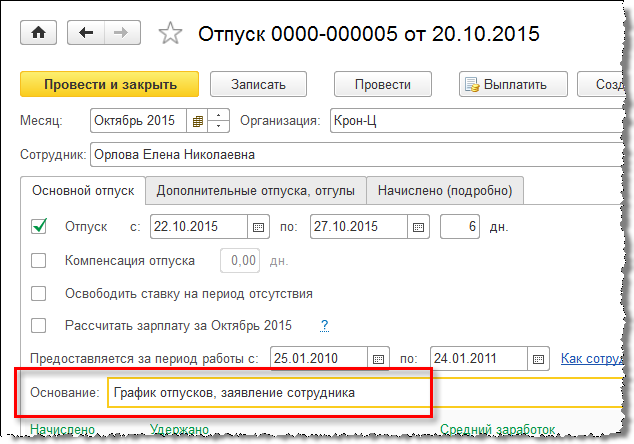This screenshot has width=634, height=444.
Task: Click the Удержано label
Action: (180, 429)
